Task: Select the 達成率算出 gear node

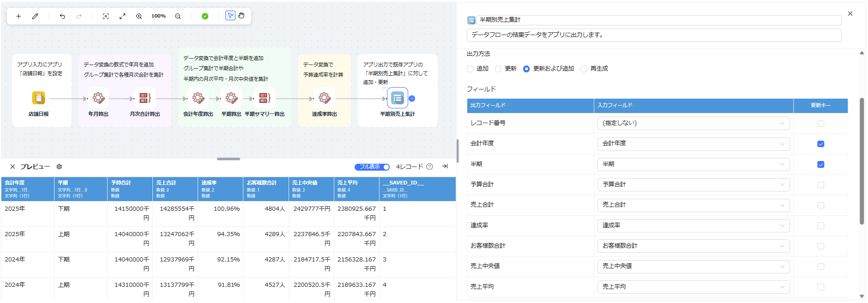Action: [325, 98]
